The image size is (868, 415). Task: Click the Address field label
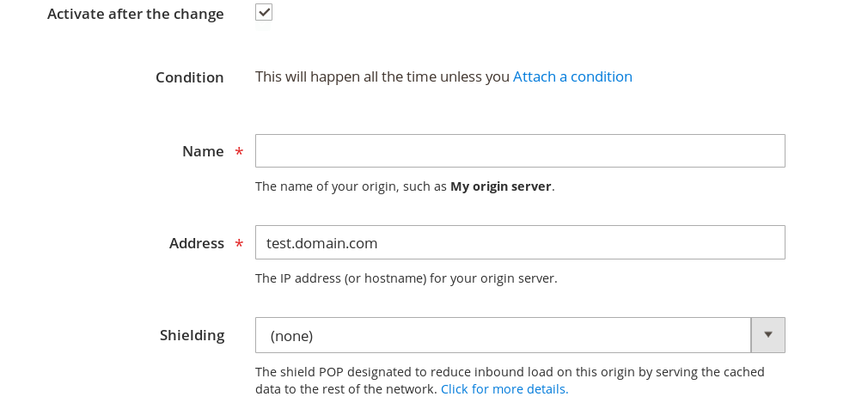click(x=196, y=243)
